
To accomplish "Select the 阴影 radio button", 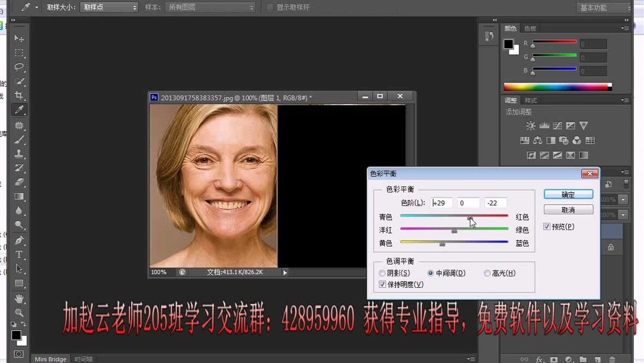I will coord(382,273).
